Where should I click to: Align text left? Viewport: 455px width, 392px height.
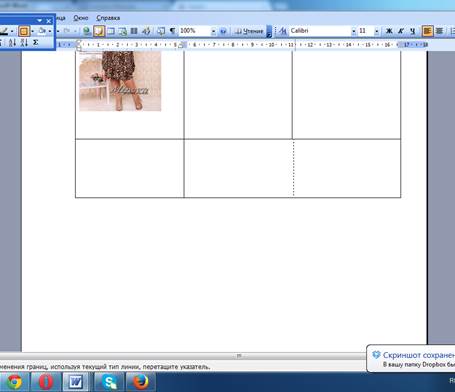[x=427, y=31]
